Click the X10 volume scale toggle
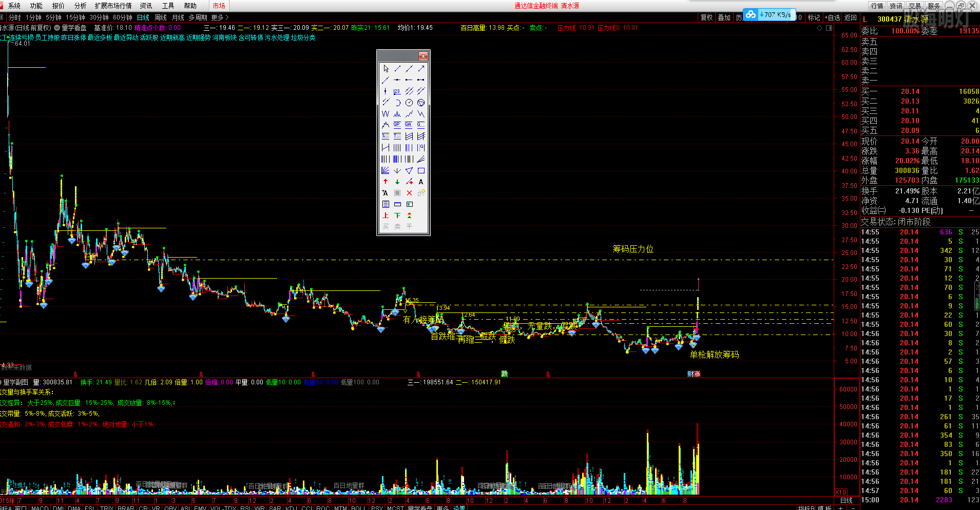The height and width of the screenshot is (510, 980). pyautogui.click(x=841, y=492)
